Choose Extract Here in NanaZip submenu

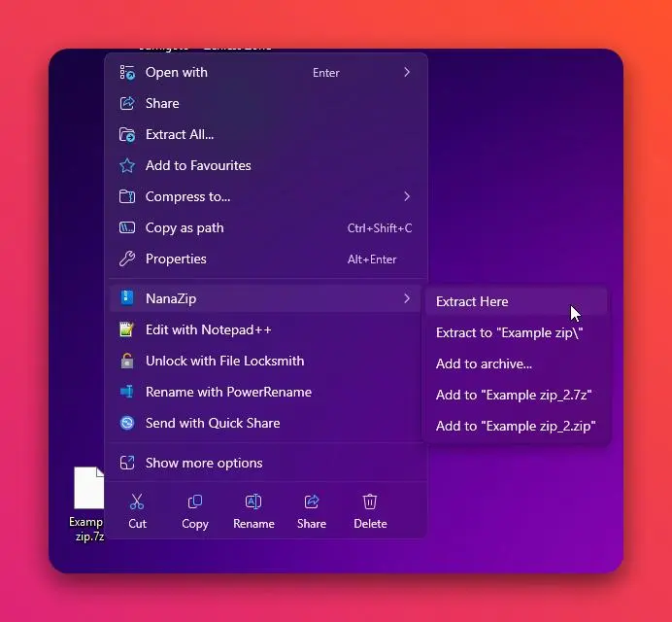click(x=516, y=301)
